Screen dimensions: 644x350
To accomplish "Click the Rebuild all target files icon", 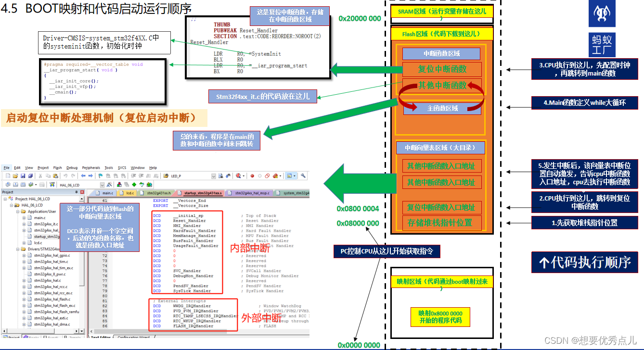I will coord(23,185).
